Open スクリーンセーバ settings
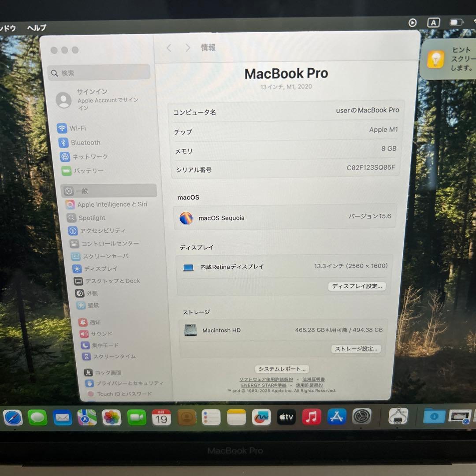Image resolution: width=476 pixels, height=476 pixels. pos(100,256)
